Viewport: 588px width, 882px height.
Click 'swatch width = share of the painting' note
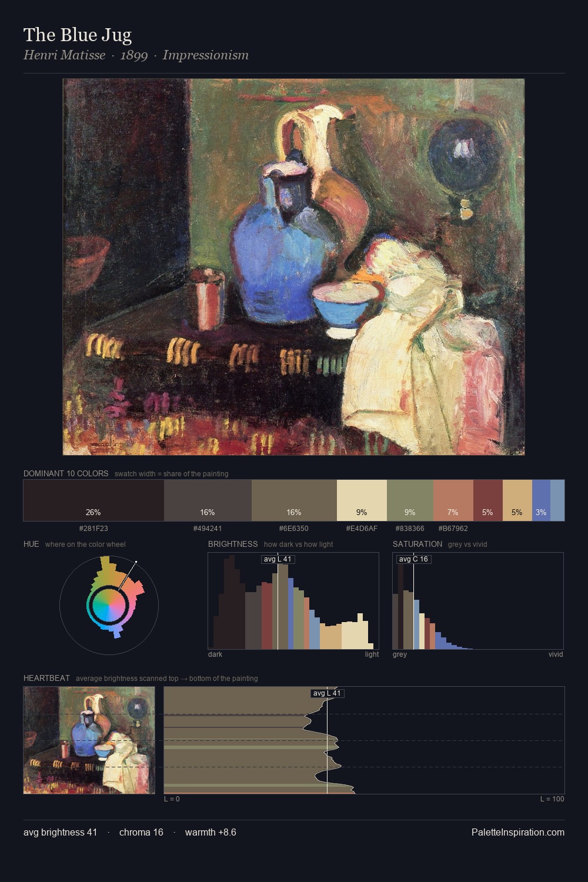172,474
